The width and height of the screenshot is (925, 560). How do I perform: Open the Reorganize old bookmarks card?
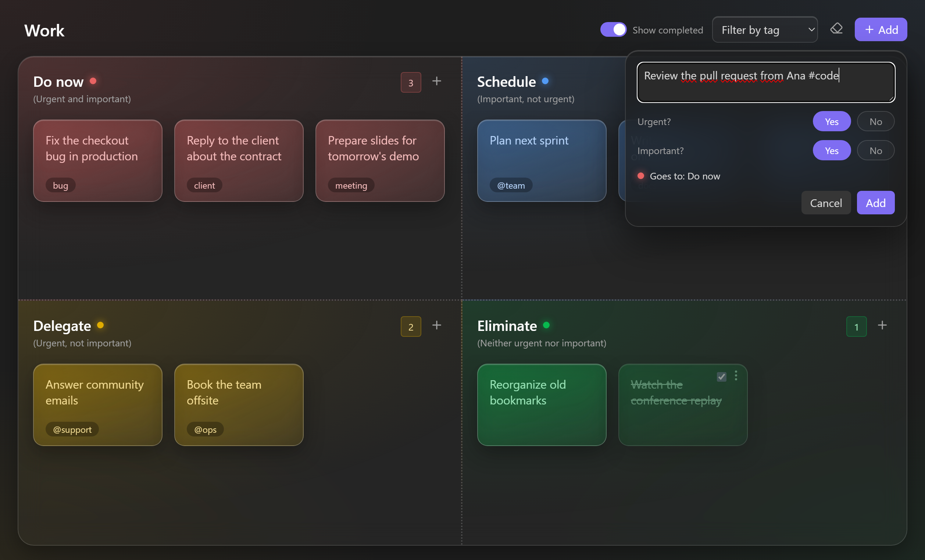tap(542, 405)
